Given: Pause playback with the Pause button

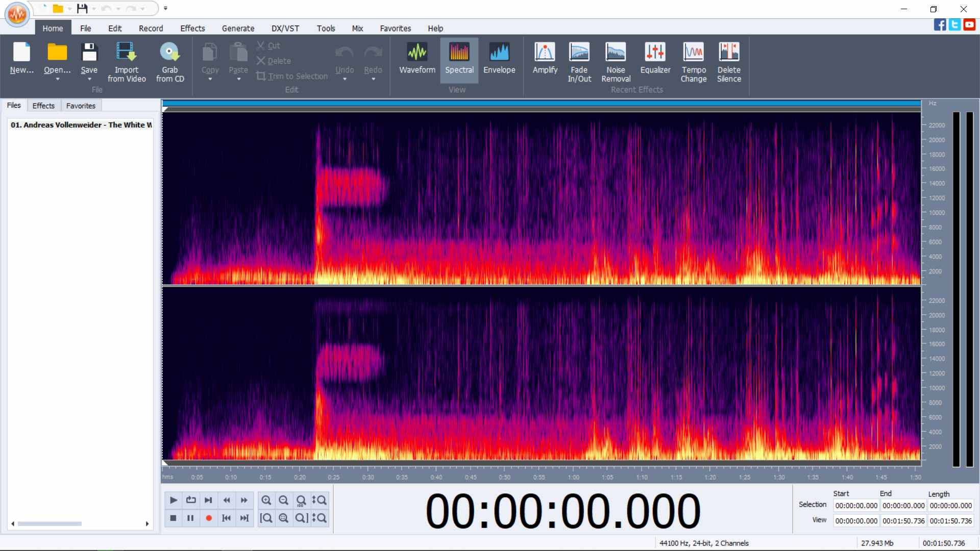Looking at the screenshot, I should (x=191, y=518).
